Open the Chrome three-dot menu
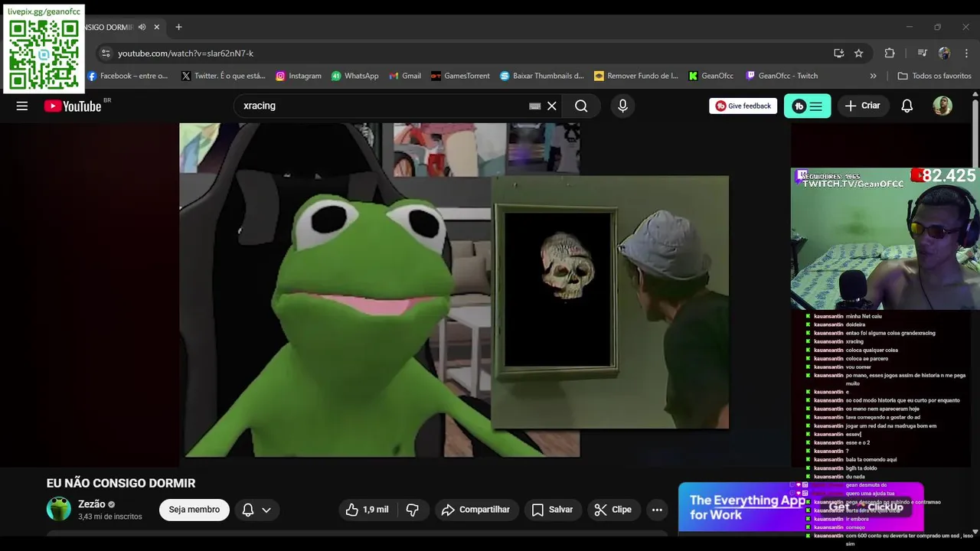 (966, 54)
